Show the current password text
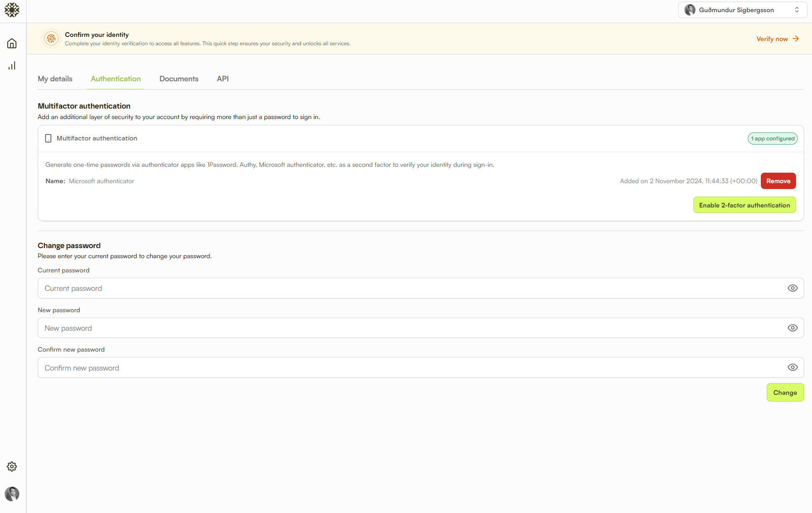This screenshot has height=513, width=812. point(792,288)
